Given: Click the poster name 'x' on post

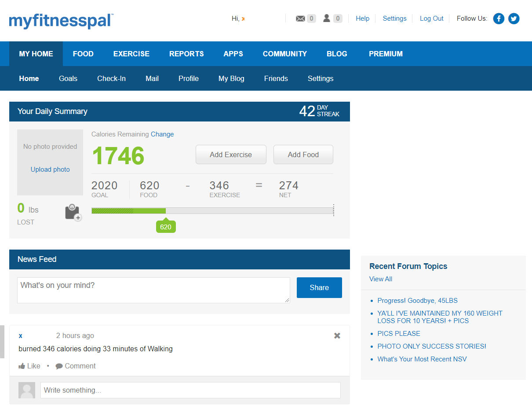Looking at the screenshot, I should coord(21,336).
